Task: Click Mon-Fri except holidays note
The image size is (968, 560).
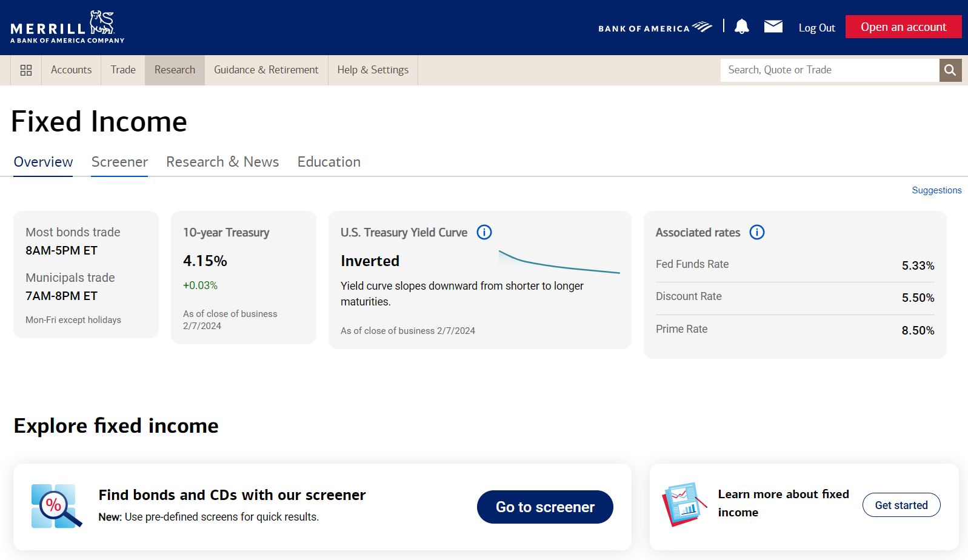Action: [x=73, y=320]
